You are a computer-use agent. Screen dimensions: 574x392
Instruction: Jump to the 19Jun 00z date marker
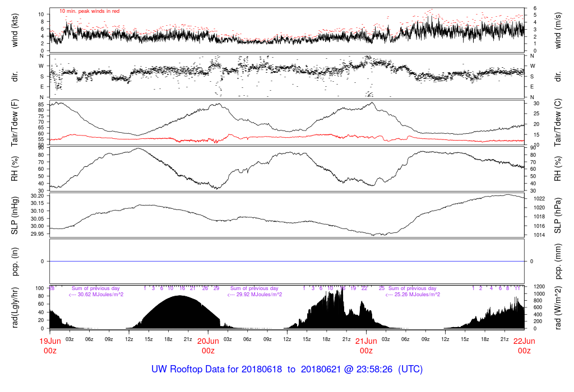click(50, 345)
